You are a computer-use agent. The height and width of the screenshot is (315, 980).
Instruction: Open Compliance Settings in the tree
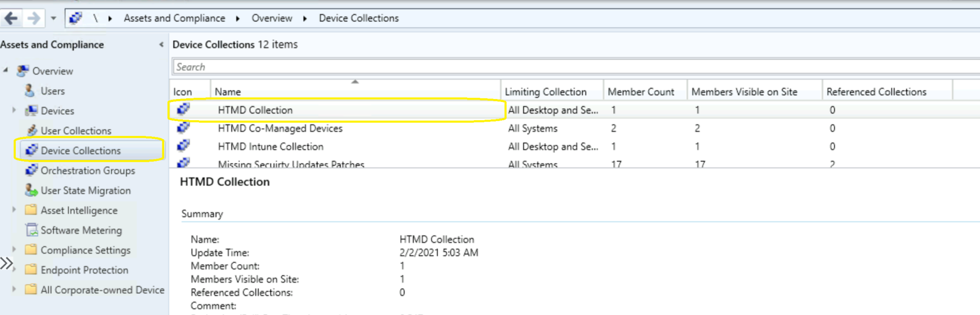click(86, 250)
